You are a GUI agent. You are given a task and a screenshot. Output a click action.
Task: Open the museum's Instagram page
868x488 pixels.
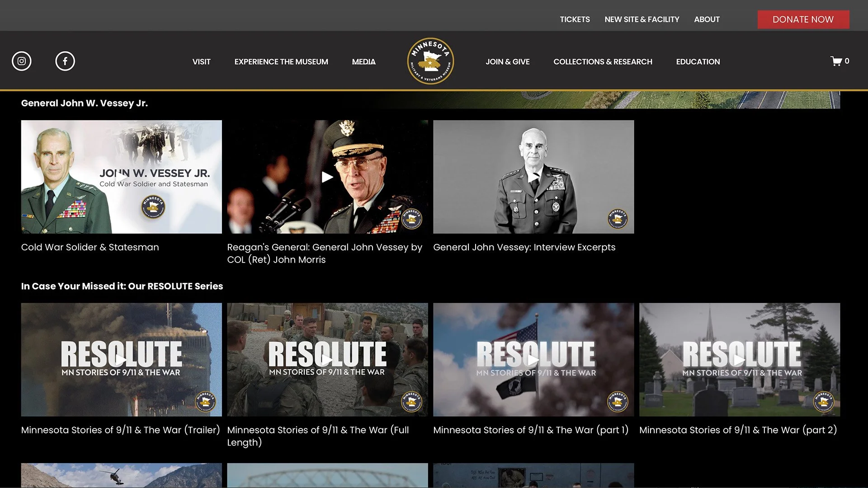pyautogui.click(x=22, y=61)
